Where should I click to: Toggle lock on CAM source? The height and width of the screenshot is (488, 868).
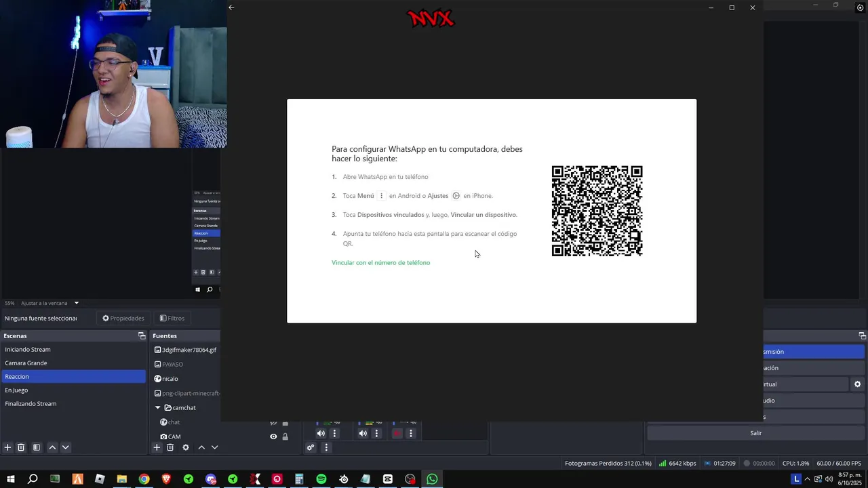[x=285, y=437]
